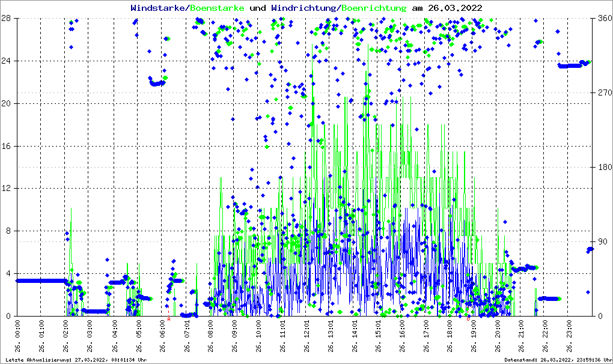Click the red sunset marker 'U' on time axis

click(x=468, y=319)
